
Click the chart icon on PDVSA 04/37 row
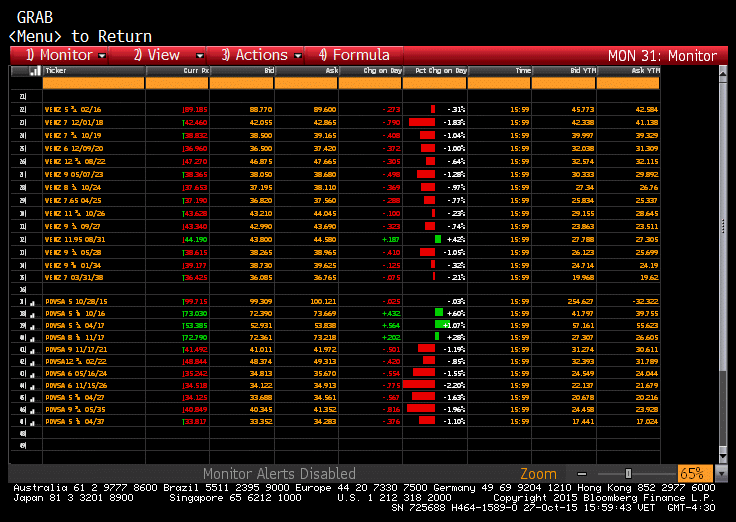pyautogui.click(x=32, y=422)
